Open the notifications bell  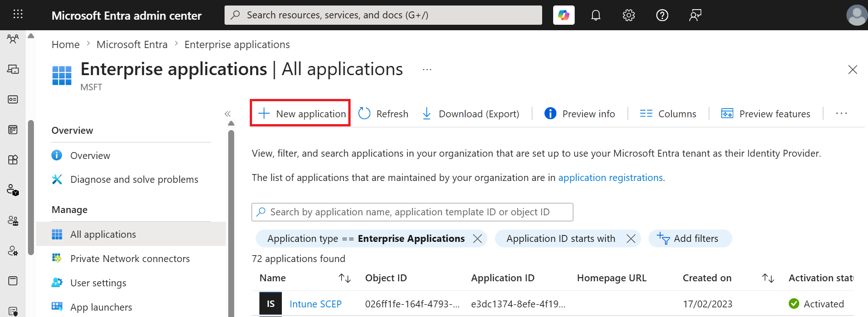click(596, 15)
